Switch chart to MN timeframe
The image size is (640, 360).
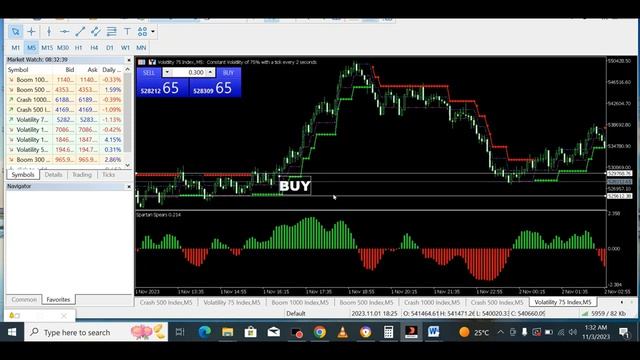point(141,48)
